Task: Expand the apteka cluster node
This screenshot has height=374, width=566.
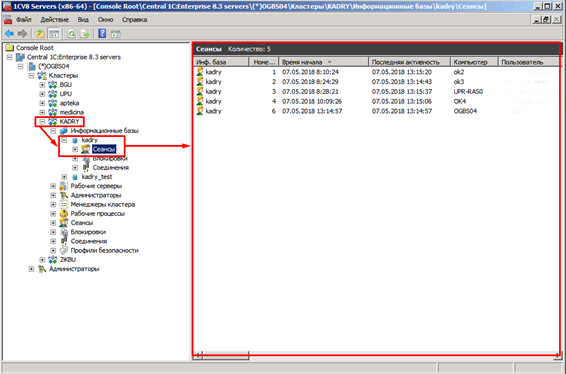Action: (x=42, y=103)
